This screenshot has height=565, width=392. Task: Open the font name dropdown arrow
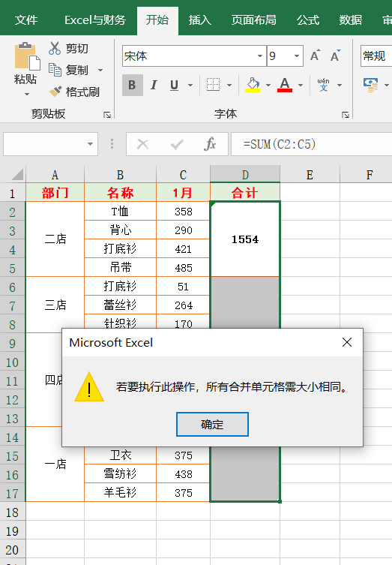pos(260,56)
